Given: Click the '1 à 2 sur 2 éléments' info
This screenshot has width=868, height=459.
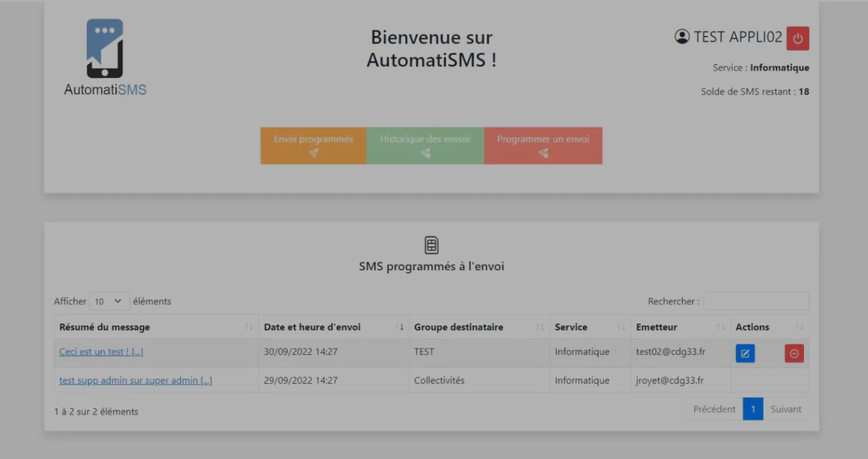Looking at the screenshot, I should tap(96, 412).
